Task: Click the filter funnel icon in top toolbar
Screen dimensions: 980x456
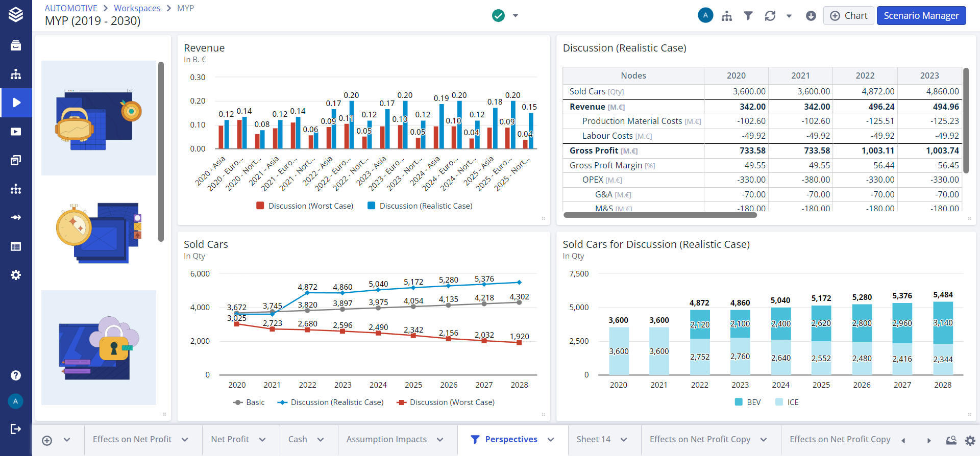Action: (748, 16)
